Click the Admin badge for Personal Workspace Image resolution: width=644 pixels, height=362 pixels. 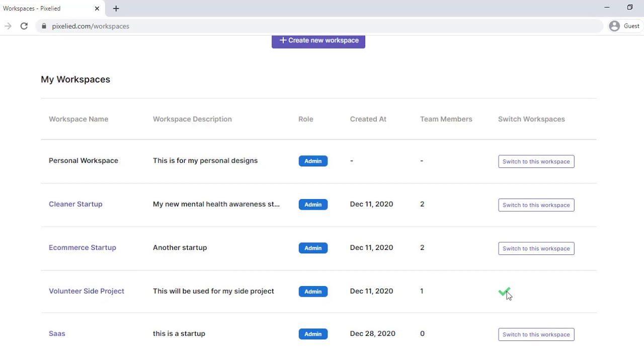click(x=313, y=161)
